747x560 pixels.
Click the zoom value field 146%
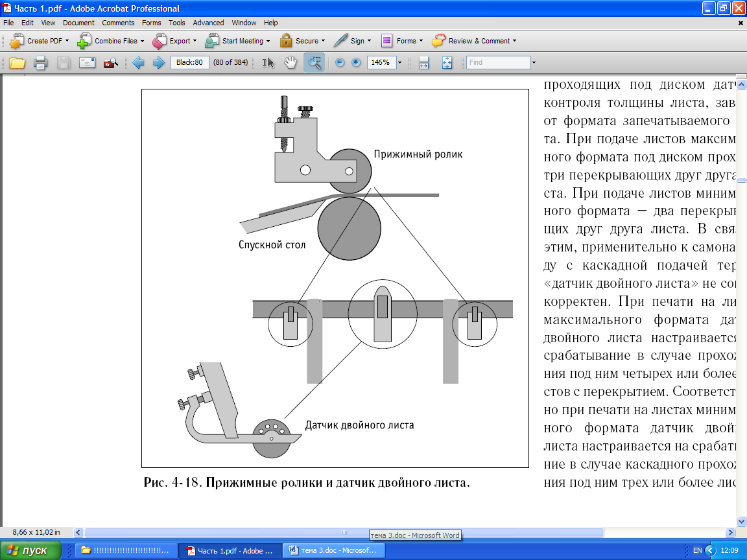(381, 62)
